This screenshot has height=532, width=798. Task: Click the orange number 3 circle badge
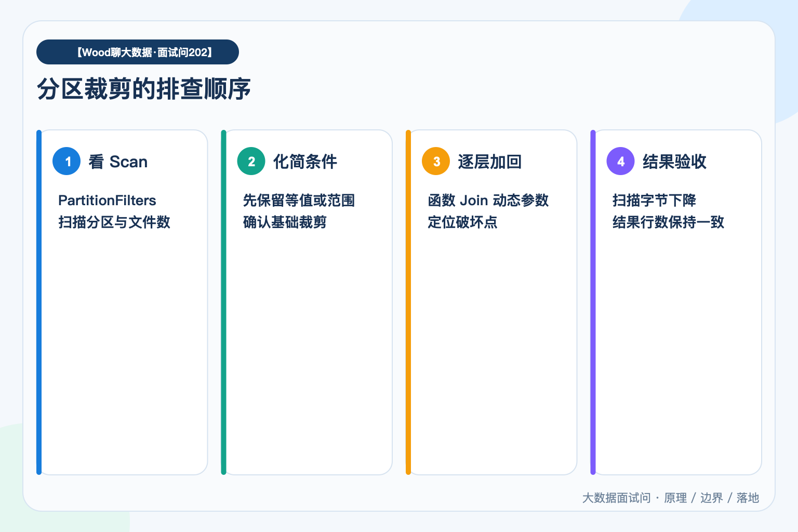pyautogui.click(x=436, y=161)
